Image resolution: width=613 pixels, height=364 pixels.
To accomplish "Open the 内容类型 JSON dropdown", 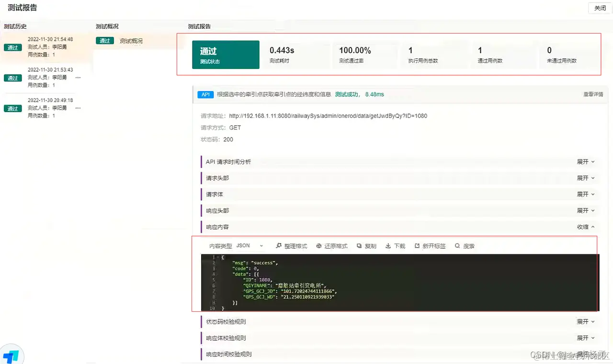I will pos(250,246).
